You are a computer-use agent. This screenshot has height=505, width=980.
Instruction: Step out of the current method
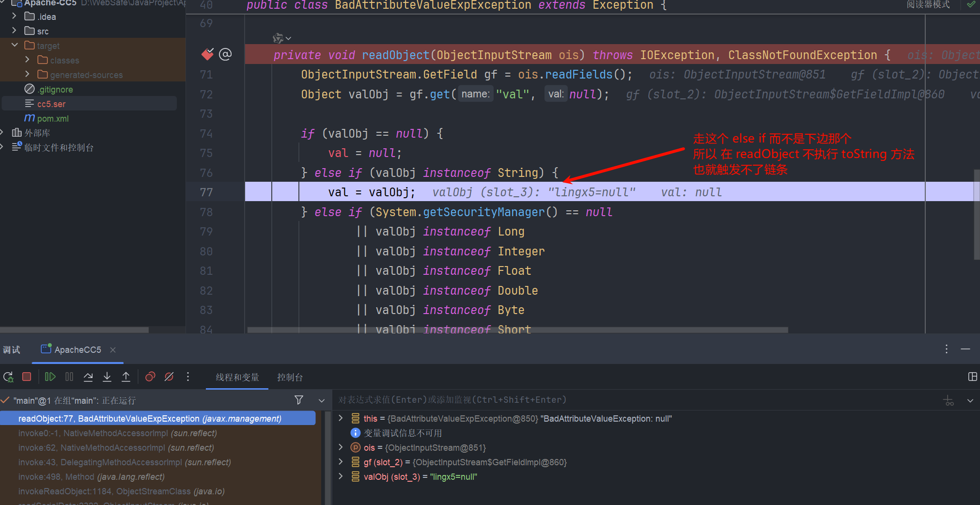click(126, 377)
